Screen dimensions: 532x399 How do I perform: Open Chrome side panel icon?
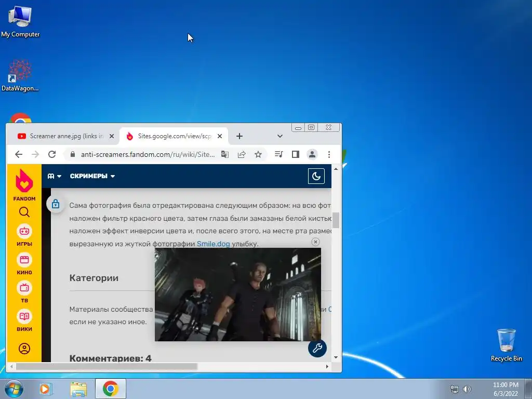[x=296, y=154]
